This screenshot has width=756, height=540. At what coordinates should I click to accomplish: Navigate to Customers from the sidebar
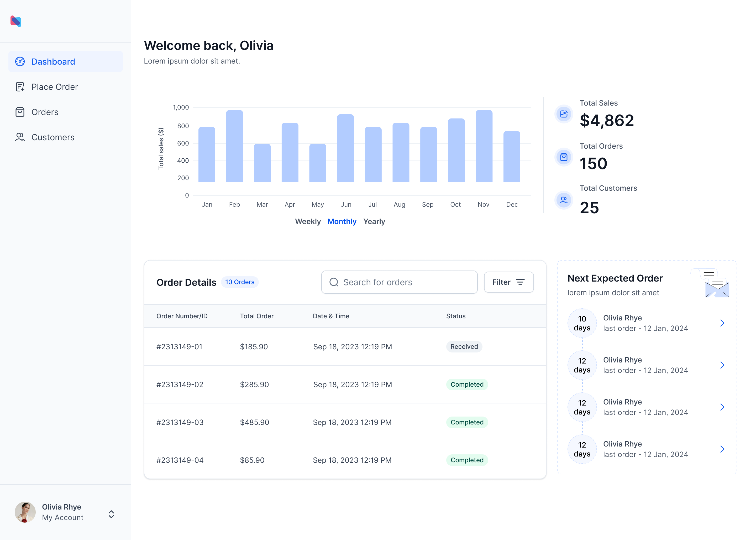53,137
